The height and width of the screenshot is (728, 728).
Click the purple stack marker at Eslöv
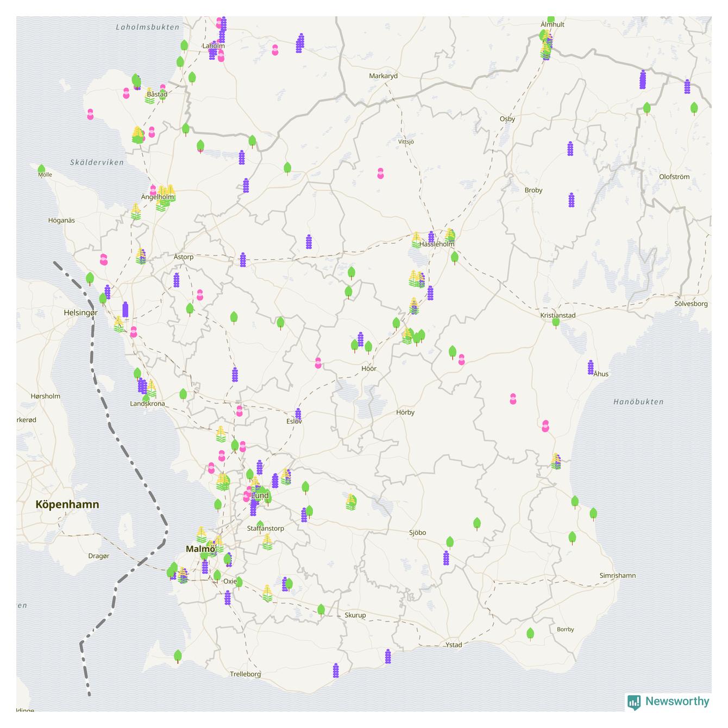tap(298, 414)
